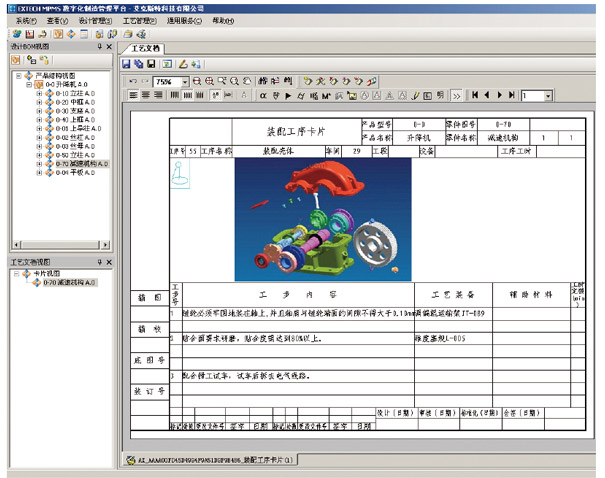Image resolution: width=605 pixels, height=478 pixels.
Task: Pin the 设计BOM视图 panel
Action: click(x=98, y=47)
